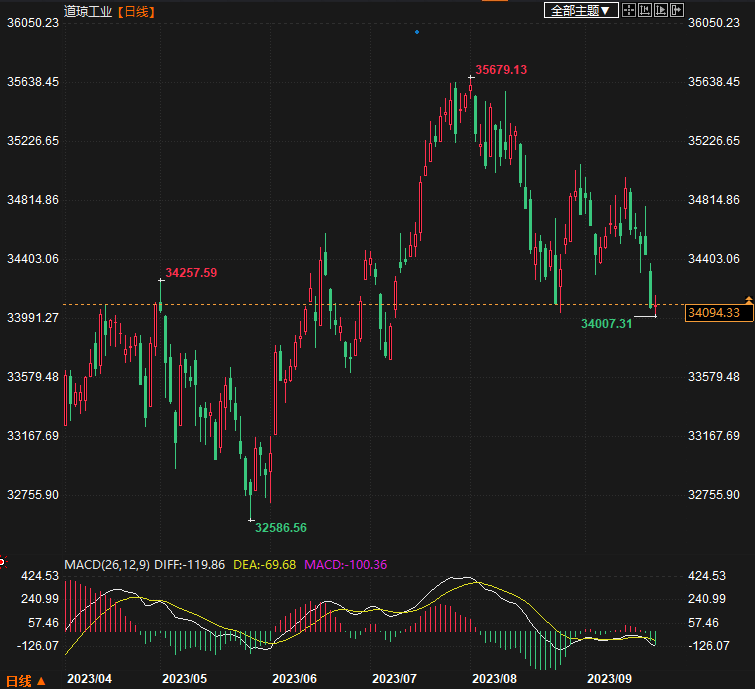Click the magenta MACD value label
This screenshot has width=755, height=689.
[x=346, y=565]
